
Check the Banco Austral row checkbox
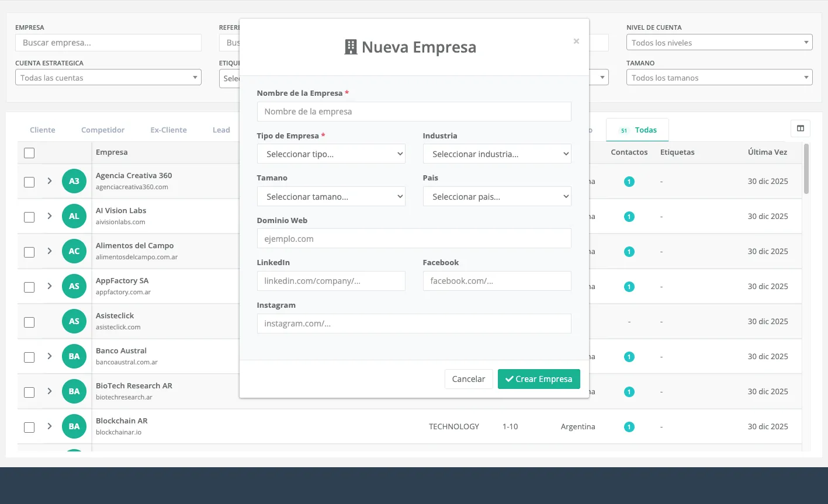click(29, 357)
